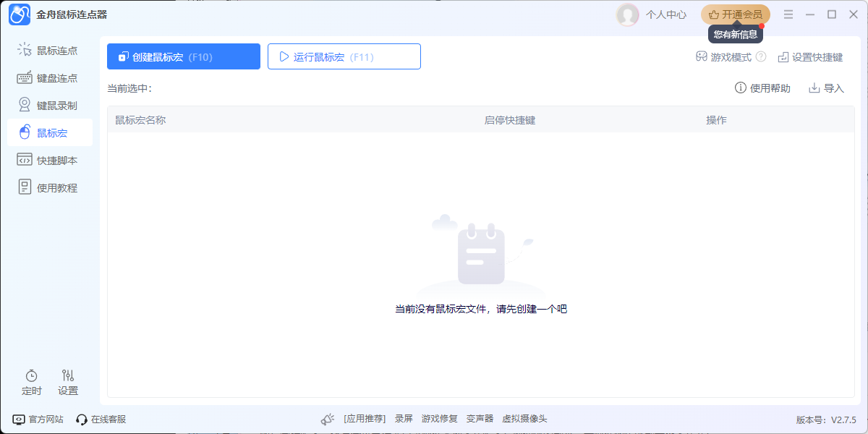Switch to 键鼠录制 recording tool

pos(49,104)
